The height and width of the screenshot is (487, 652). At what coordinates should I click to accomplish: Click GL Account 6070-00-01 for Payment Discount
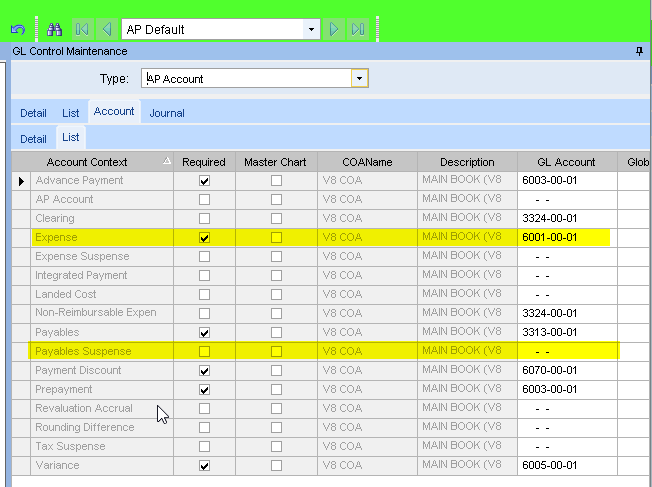point(567,371)
